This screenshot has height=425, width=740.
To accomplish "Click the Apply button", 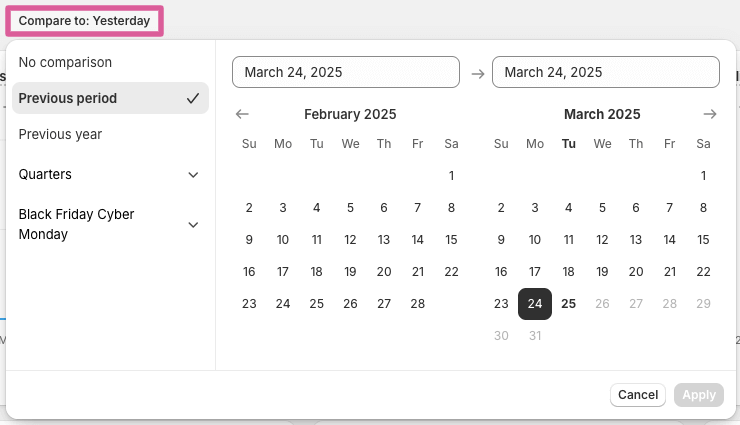I will 698,395.
